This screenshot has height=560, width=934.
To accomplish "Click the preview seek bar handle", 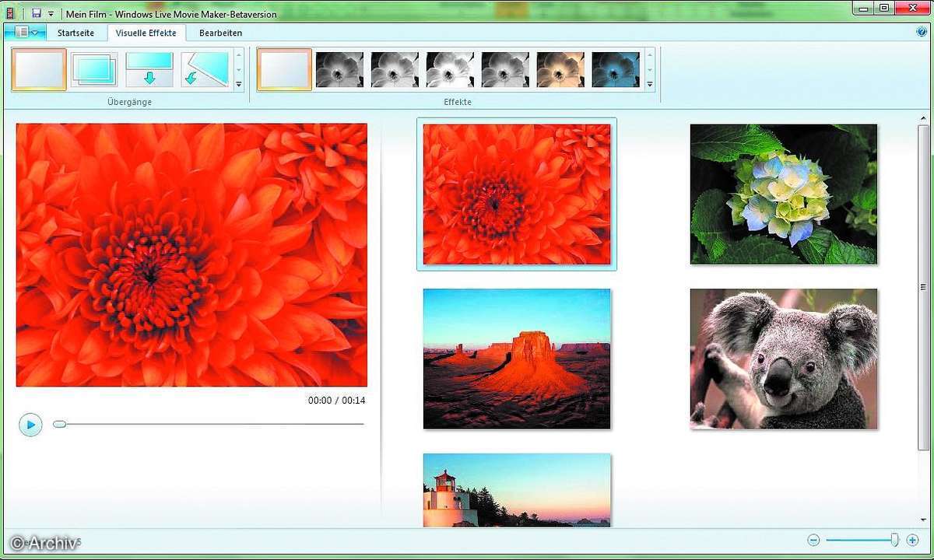I will coord(59,424).
